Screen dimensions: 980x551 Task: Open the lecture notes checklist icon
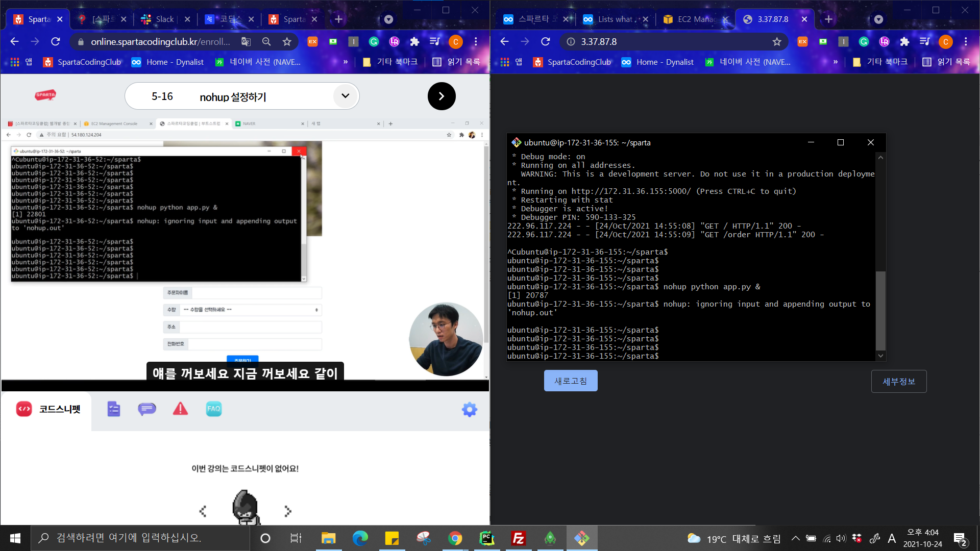click(x=113, y=409)
